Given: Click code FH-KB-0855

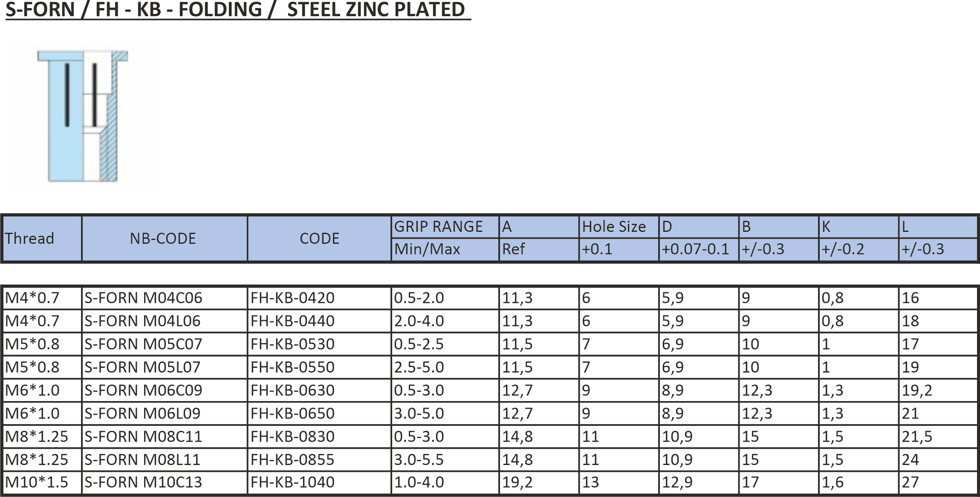Looking at the screenshot, I should coord(319,459).
